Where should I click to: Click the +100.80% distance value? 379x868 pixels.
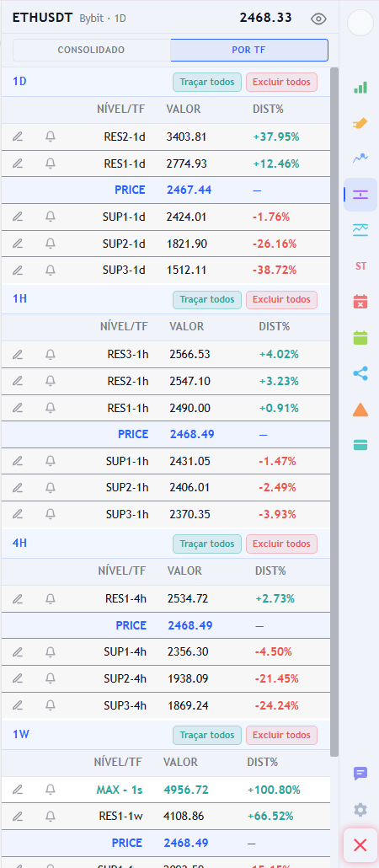274,790
